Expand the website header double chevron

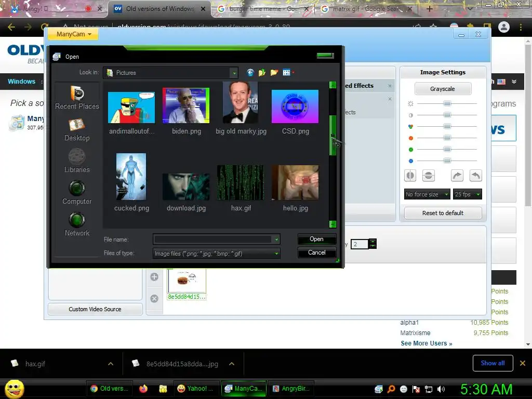point(514,82)
